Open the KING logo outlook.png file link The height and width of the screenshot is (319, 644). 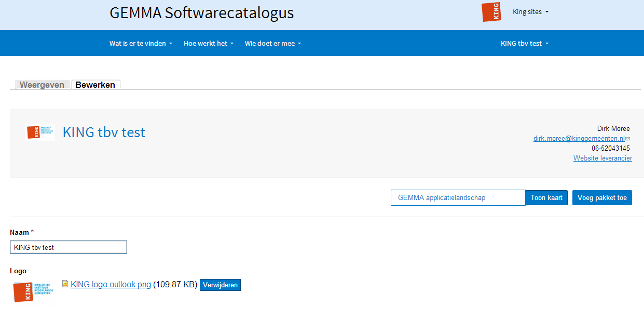point(111,285)
